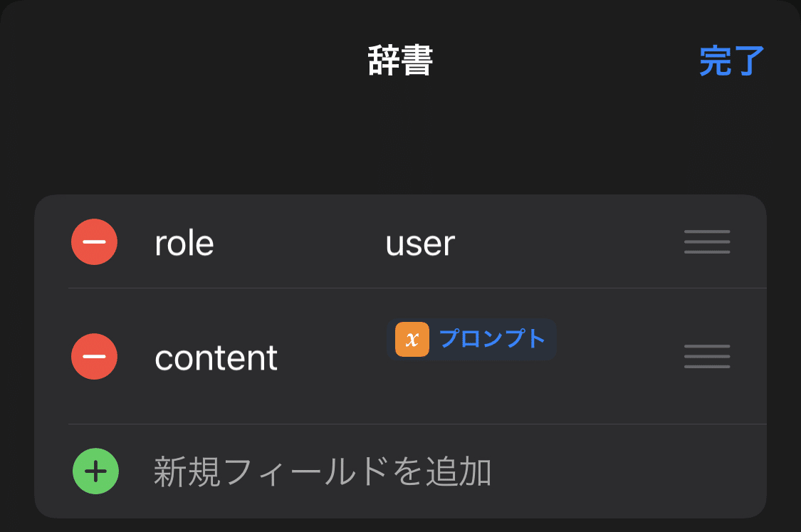
Task: Select the プロンプト variable token
Action: pos(471,339)
